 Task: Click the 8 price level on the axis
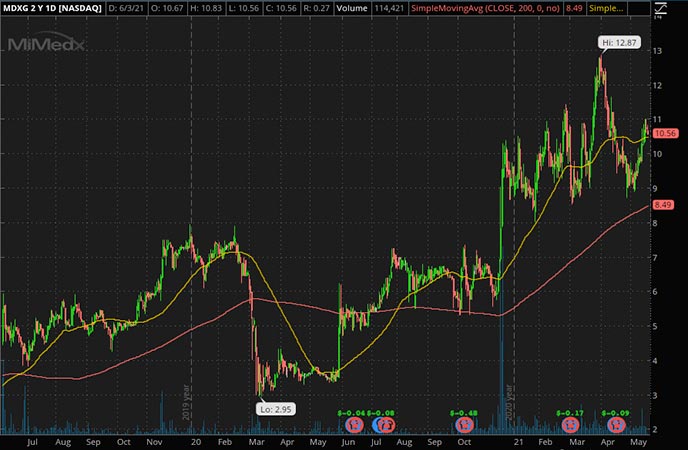(x=655, y=223)
